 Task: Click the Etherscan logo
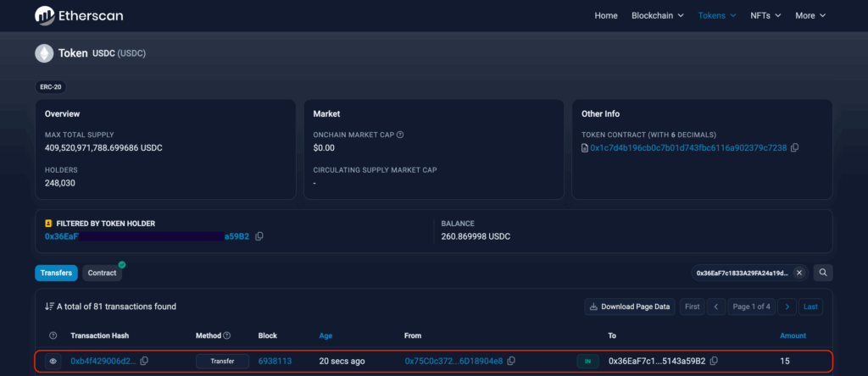click(x=79, y=15)
